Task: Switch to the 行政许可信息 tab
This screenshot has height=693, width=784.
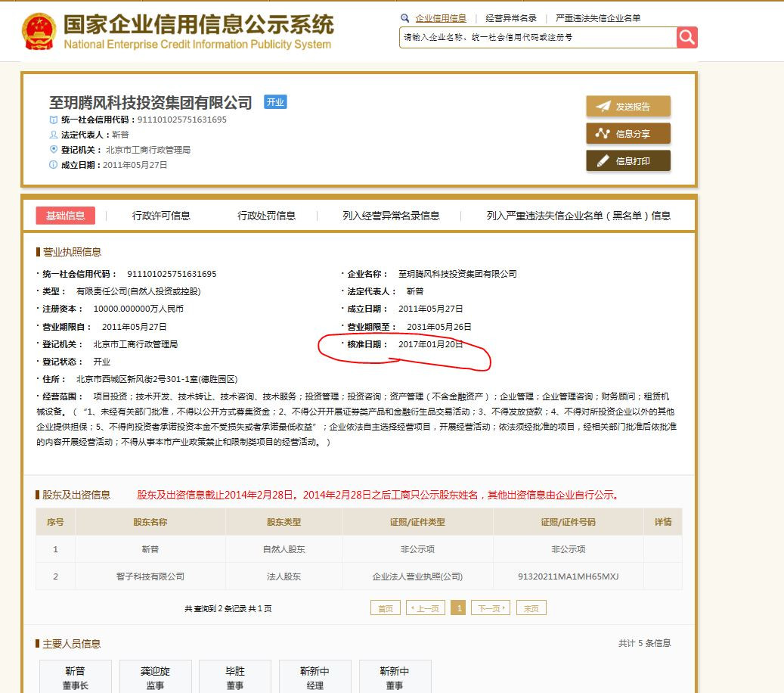Action: pos(161,216)
